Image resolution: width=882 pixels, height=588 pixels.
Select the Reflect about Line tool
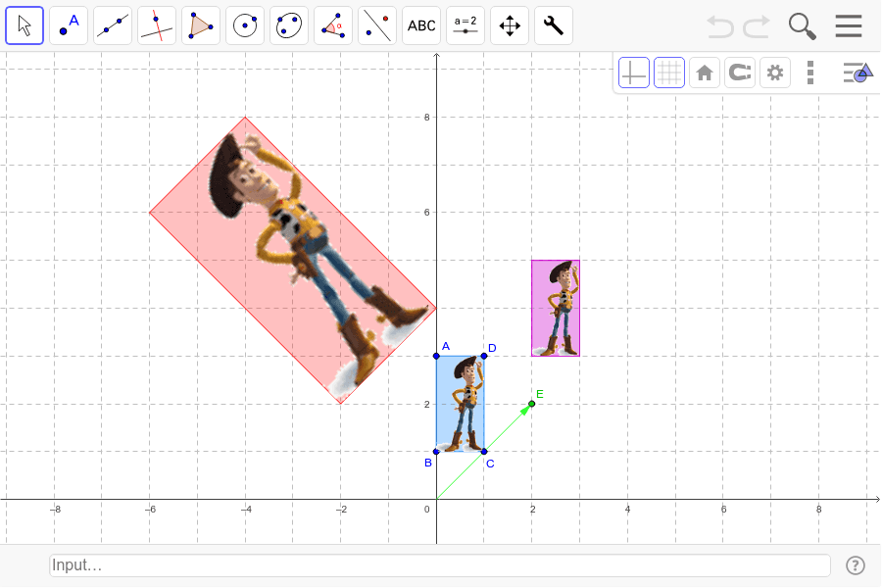(377, 25)
